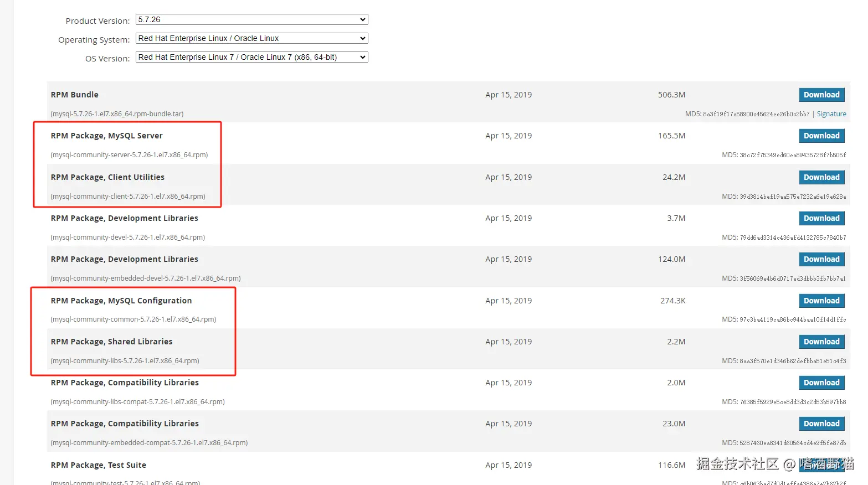Screen dimensions: 868x485
Task: Select the 'OS Version:' label
Action: (x=107, y=59)
